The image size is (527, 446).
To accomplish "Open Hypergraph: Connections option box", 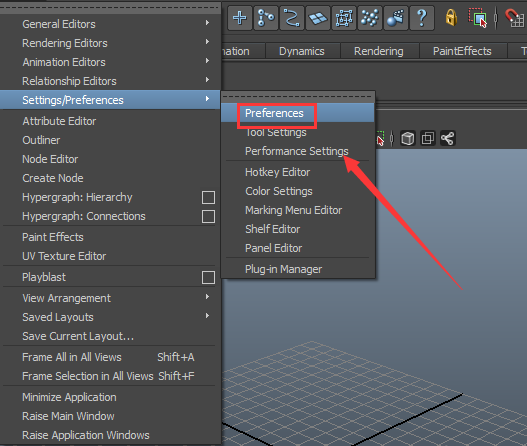I will pos(208,216).
